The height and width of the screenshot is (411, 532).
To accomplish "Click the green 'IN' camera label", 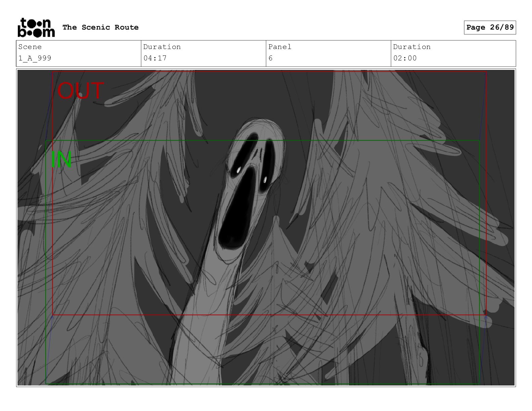I will click(x=61, y=160).
